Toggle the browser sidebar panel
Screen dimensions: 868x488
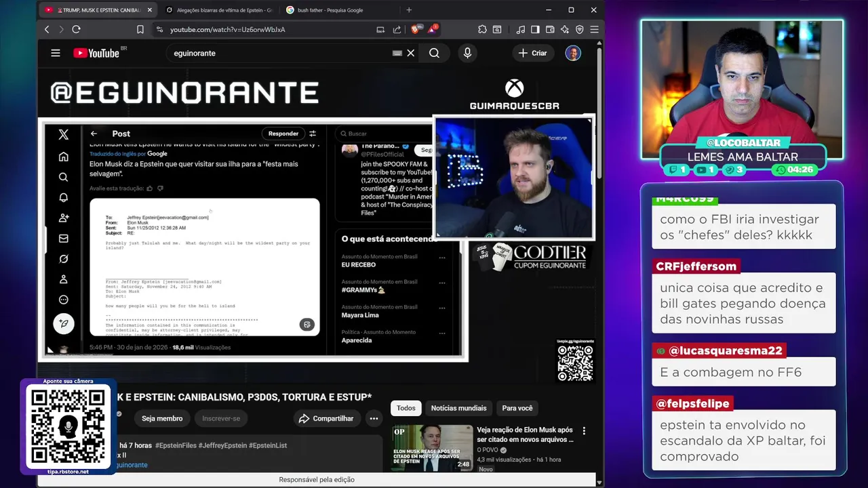[x=535, y=29]
